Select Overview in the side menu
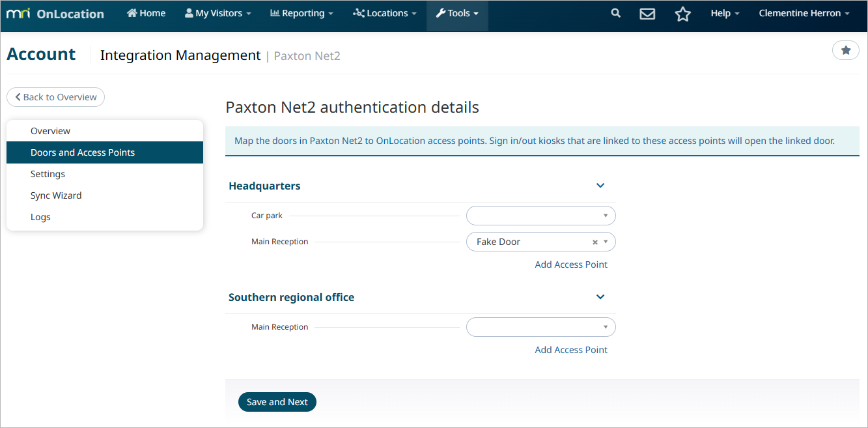The height and width of the screenshot is (428, 868). [105, 131]
